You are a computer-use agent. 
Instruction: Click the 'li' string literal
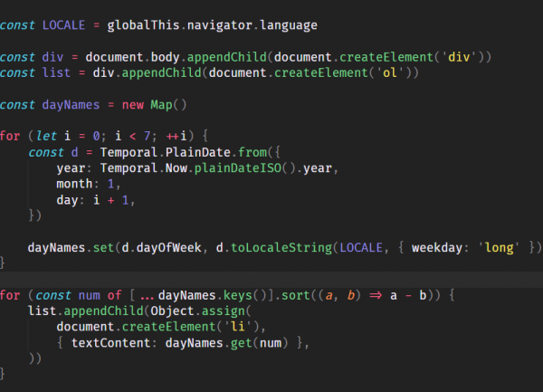point(238,327)
